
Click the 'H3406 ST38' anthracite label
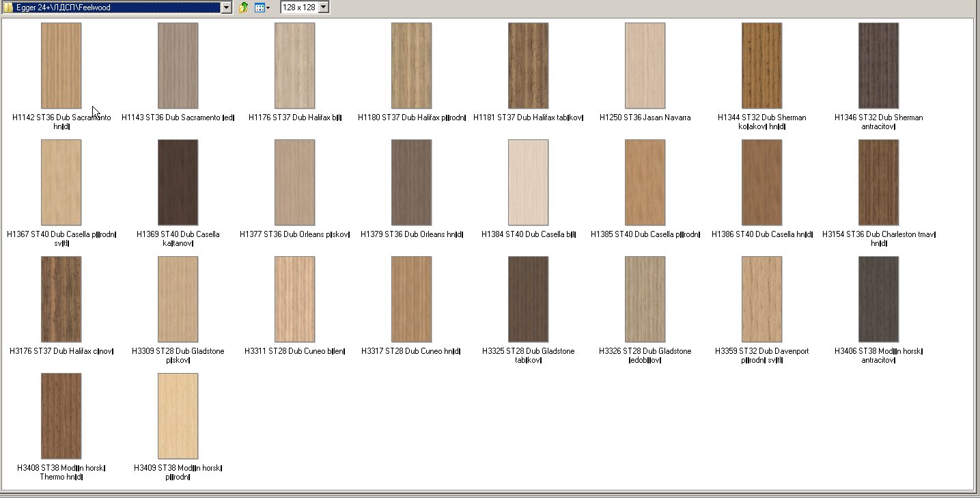[879, 355]
